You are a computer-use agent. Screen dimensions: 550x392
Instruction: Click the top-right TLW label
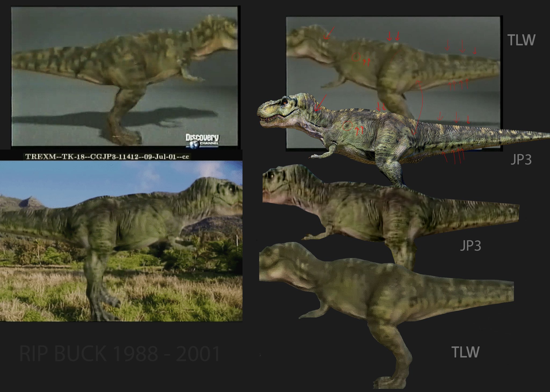pyautogui.click(x=521, y=40)
